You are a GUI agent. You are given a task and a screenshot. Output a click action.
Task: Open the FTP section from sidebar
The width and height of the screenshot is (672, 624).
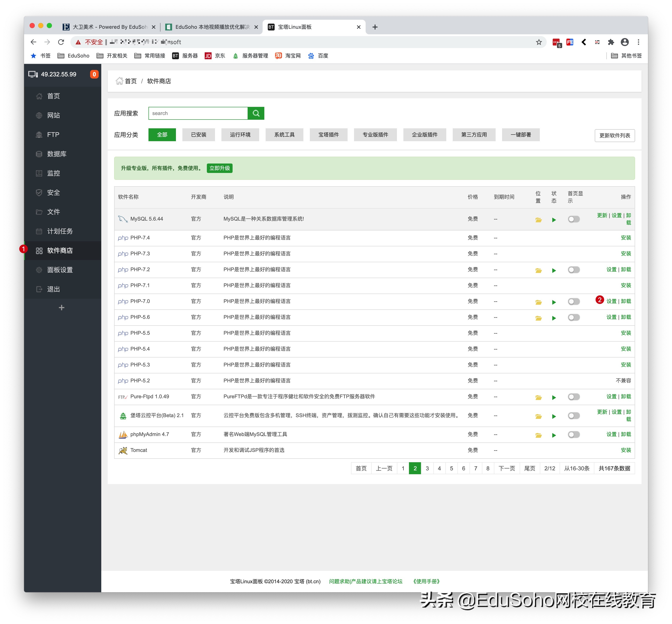(x=39, y=134)
